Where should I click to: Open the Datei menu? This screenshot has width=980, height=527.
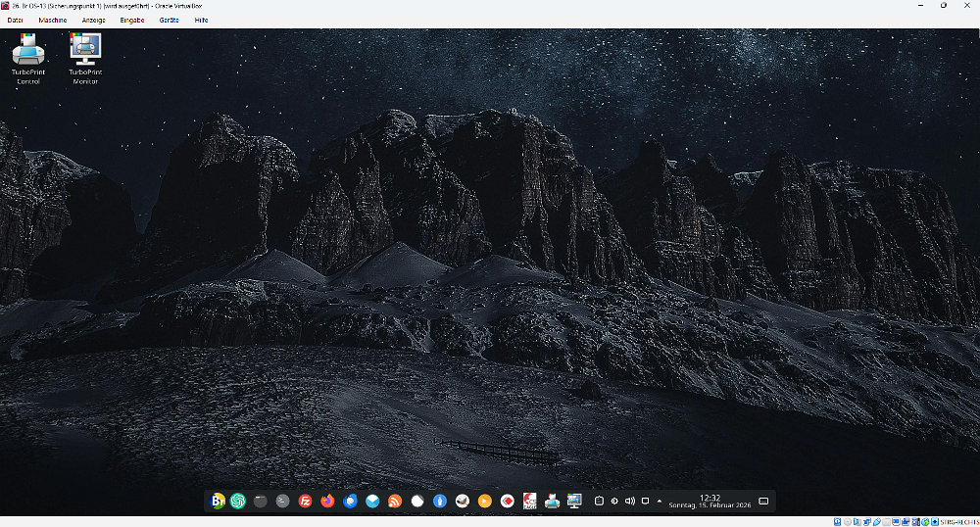15,20
